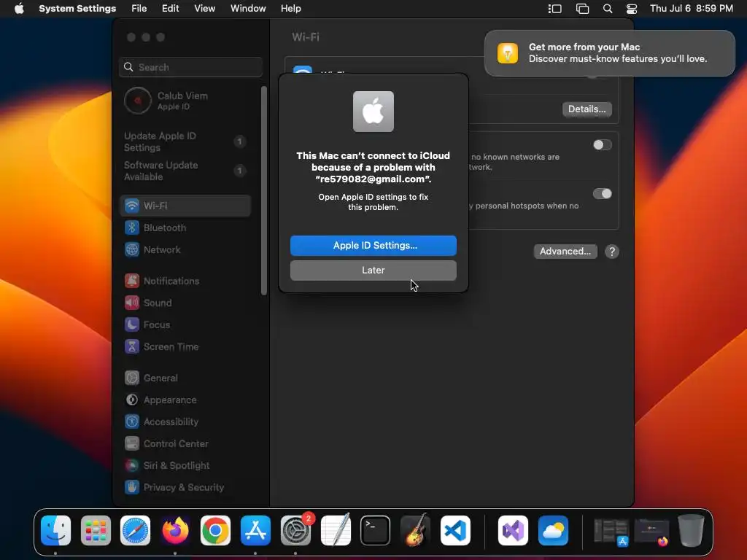Open the App Store Dock icon

point(255,530)
